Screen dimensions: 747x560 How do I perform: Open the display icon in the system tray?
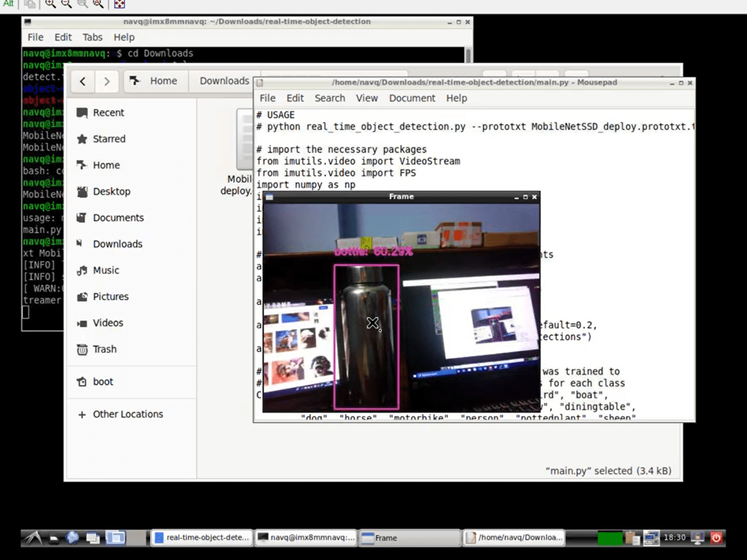[x=697, y=538]
